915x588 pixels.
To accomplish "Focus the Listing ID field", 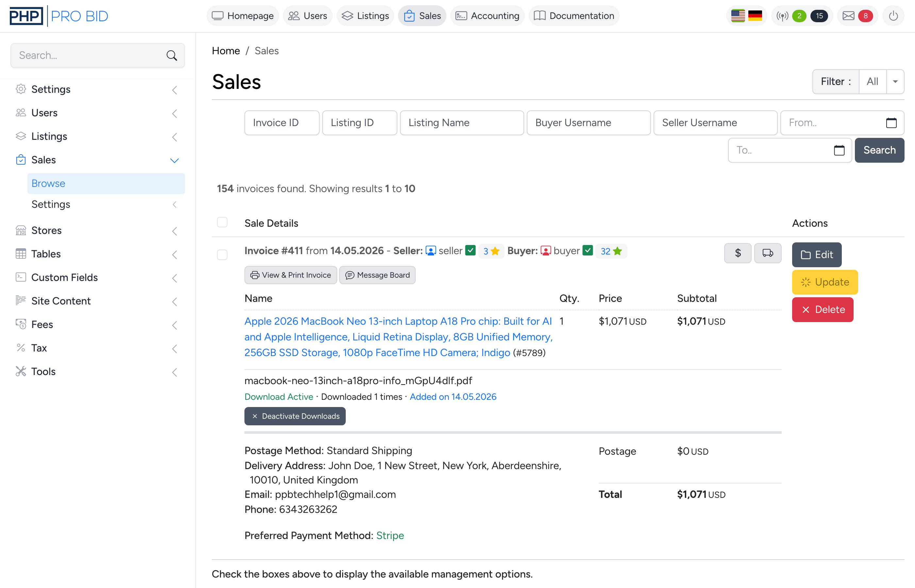I will 359,123.
